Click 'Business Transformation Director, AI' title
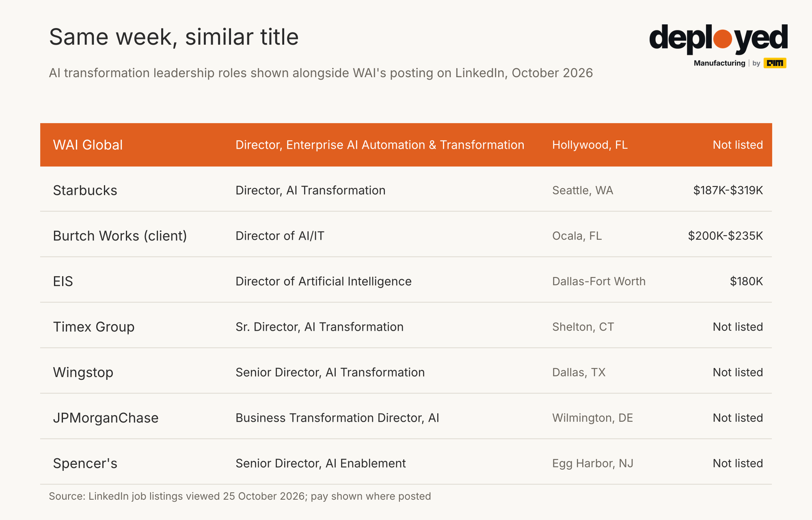This screenshot has height=520, width=812. point(337,418)
